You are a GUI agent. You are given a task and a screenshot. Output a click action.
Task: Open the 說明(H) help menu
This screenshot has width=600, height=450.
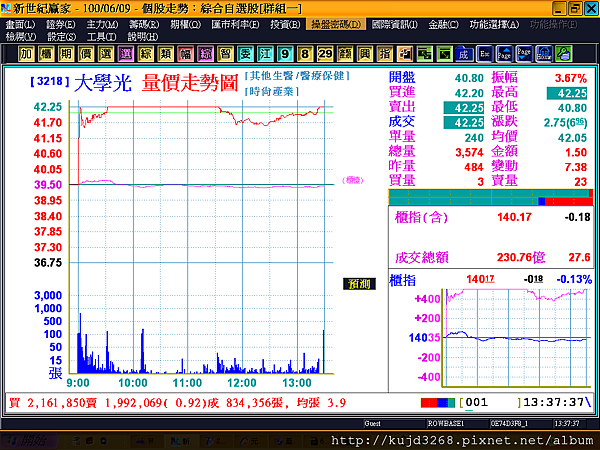click(143, 37)
